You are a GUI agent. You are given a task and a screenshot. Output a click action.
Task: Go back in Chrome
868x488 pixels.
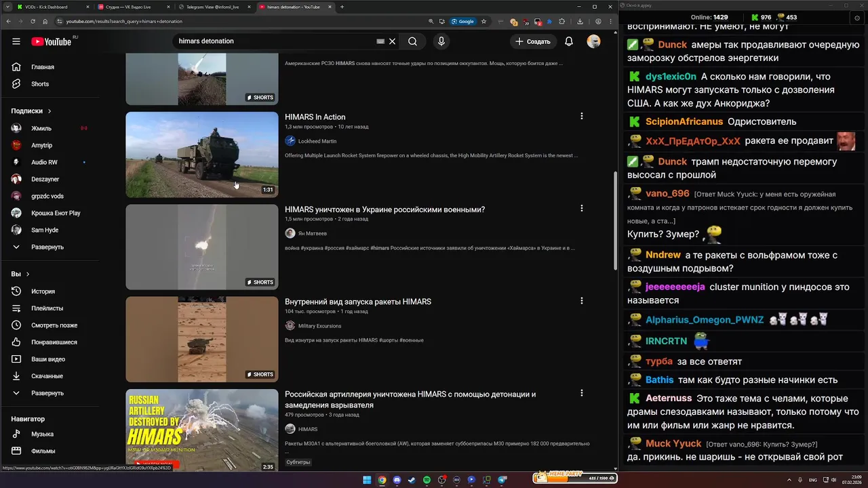pyautogui.click(x=9, y=21)
